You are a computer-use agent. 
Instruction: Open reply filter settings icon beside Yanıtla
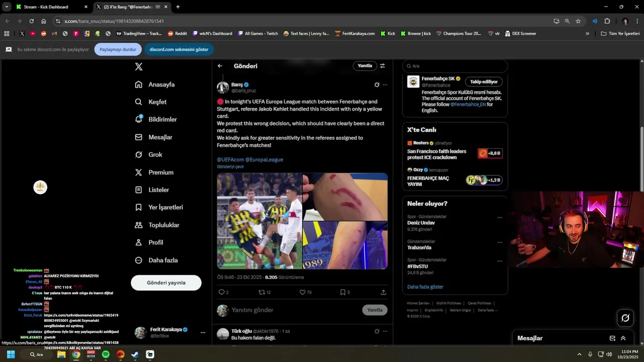(x=382, y=66)
